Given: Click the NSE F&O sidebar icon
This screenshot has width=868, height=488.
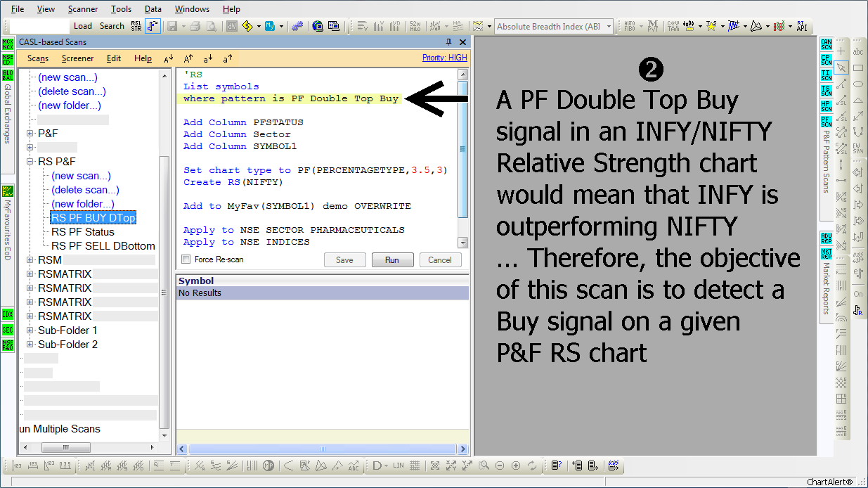Looking at the screenshot, I should pyautogui.click(x=8, y=345).
